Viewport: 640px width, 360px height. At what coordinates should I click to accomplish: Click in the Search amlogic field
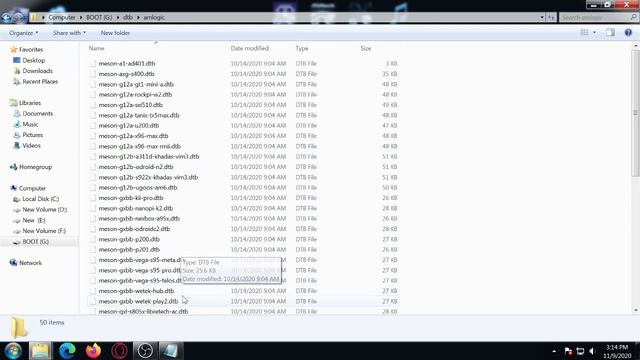[594, 18]
